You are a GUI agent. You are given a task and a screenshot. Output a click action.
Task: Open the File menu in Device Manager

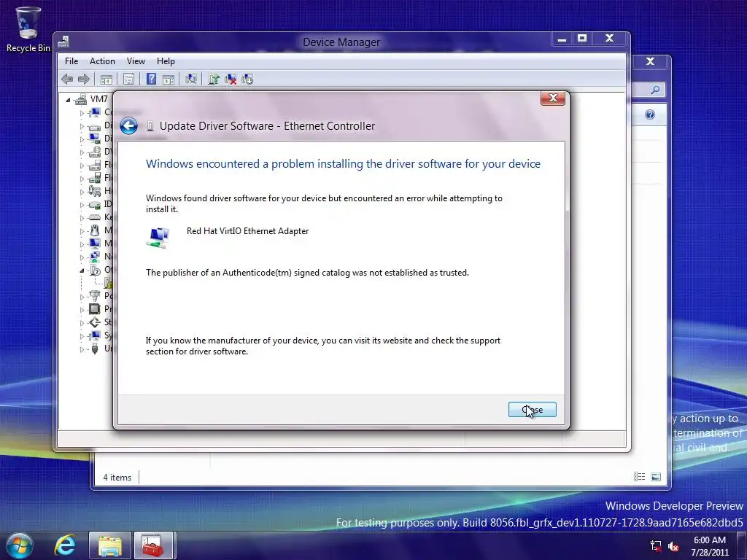click(x=71, y=61)
